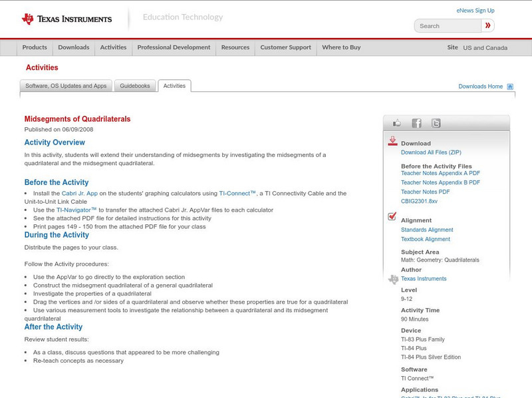Click the TI-84 Plus Silver Edition entry
This screenshot has height=398, width=532.
(431, 357)
